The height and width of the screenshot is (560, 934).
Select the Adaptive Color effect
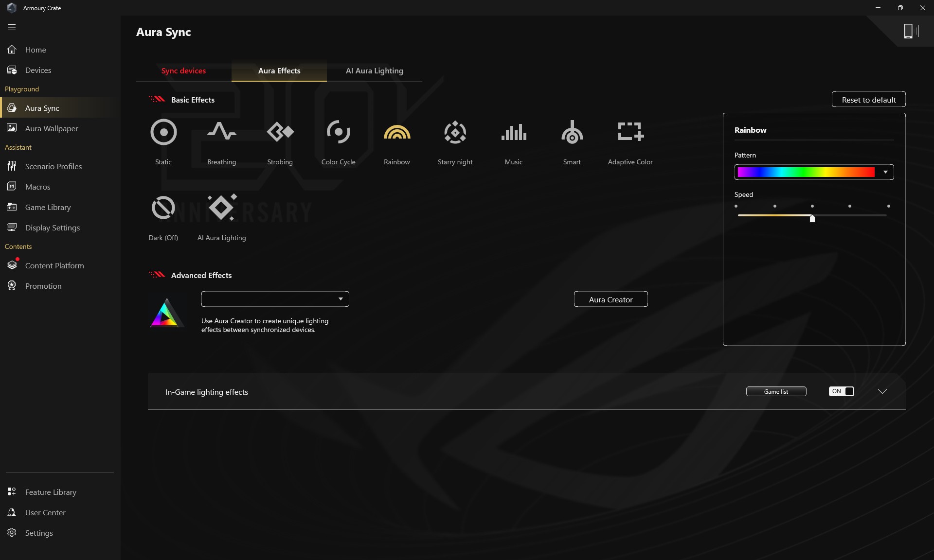coord(630,132)
